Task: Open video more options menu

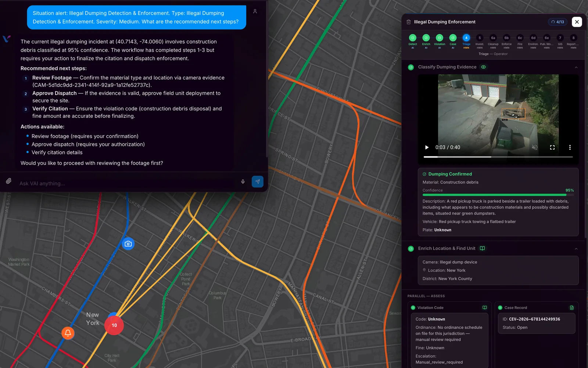Action: tap(570, 147)
